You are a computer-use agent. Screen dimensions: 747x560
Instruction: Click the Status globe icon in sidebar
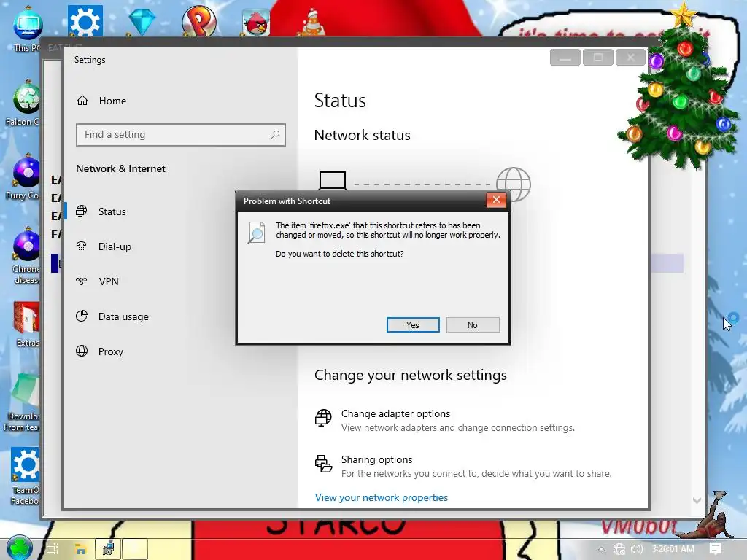(x=82, y=211)
